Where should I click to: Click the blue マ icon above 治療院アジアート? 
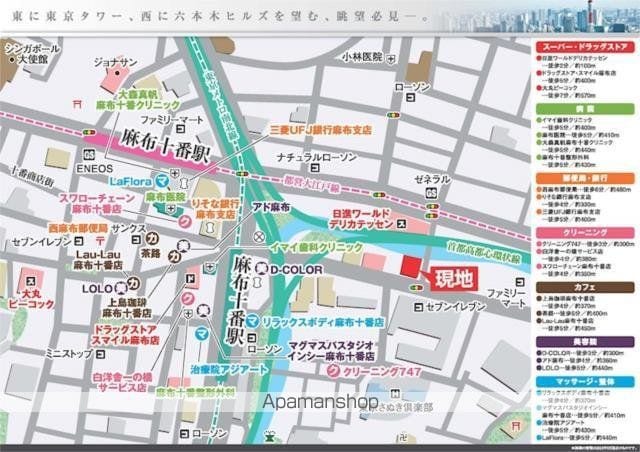tap(201, 334)
